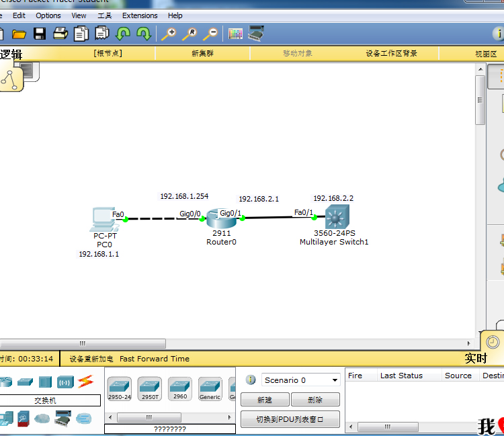Screen dimensions: 504x436
Task: Click the Copy icon in the toolbar
Action: 81,34
